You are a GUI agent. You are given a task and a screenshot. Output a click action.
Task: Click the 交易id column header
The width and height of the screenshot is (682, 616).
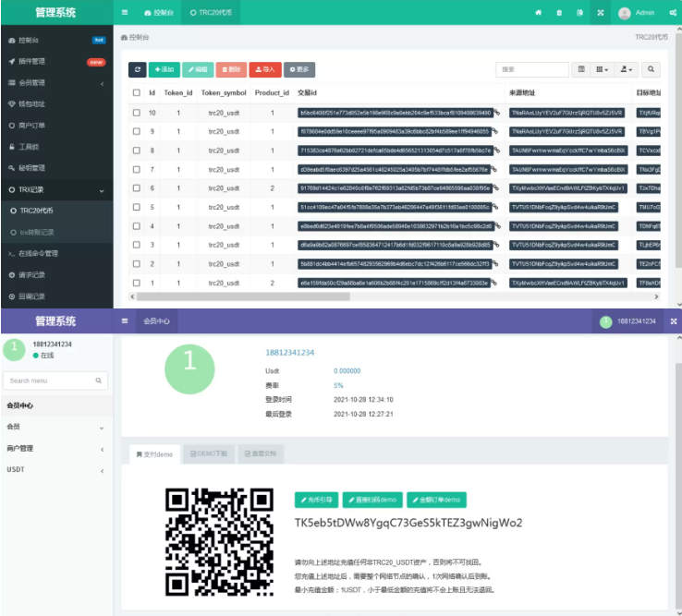pyautogui.click(x=307, y=92)
